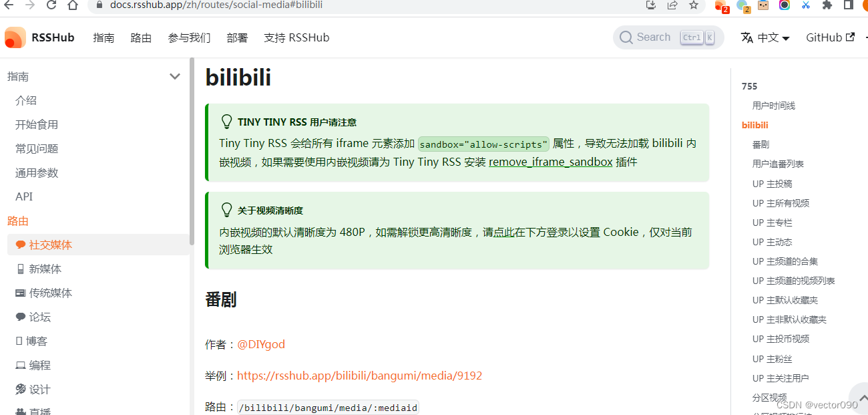Open the 指南 navbar item
Image resolution: width=868 pixels, height=415 pixels.
coord(103,37)
